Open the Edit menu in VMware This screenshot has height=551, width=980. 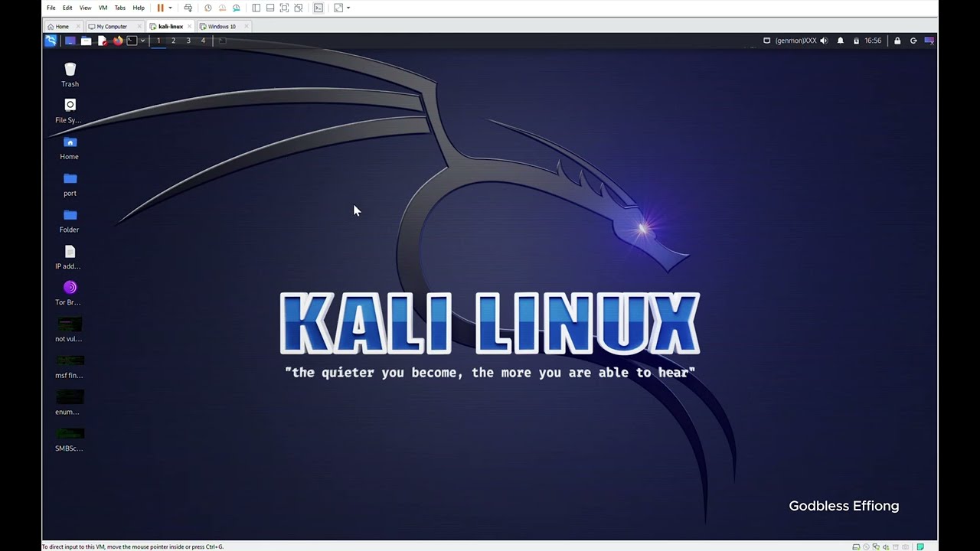tap(67, 8)
